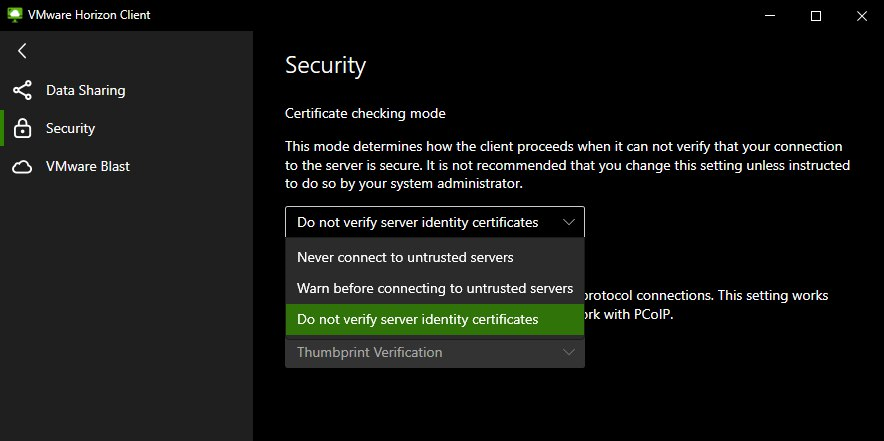Click the Security page heading
884x441 pixels.
click(325, 66)
